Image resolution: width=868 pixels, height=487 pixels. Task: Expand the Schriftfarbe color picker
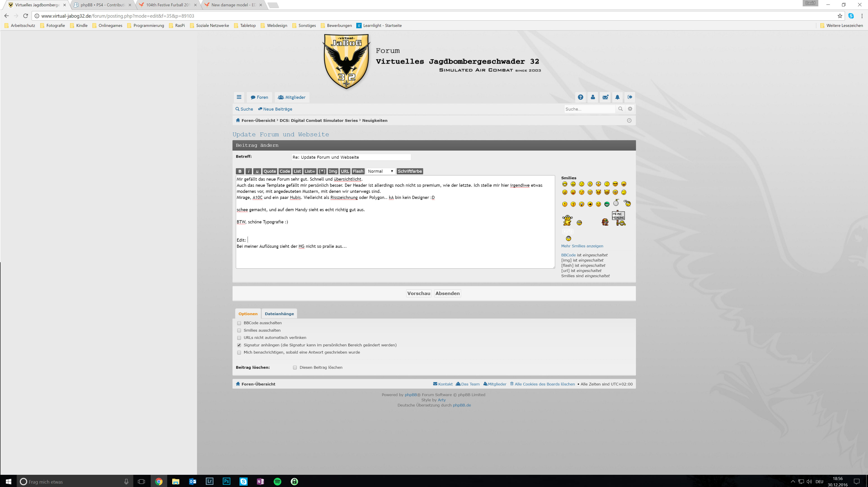409,171
